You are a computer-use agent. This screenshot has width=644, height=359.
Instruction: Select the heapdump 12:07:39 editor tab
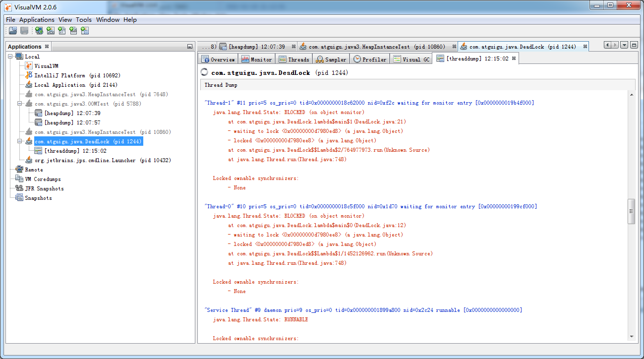tap(256, 47)
